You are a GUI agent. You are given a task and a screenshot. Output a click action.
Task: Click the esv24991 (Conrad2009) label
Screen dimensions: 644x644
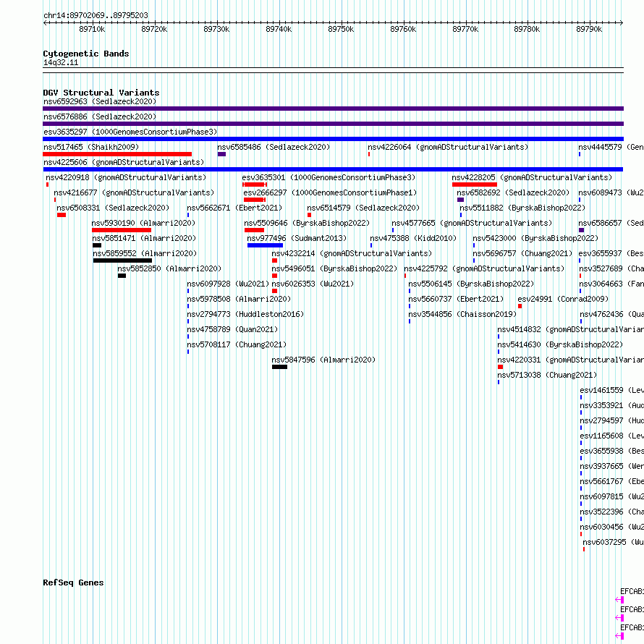pyautogui.click(x=563, y=299)
